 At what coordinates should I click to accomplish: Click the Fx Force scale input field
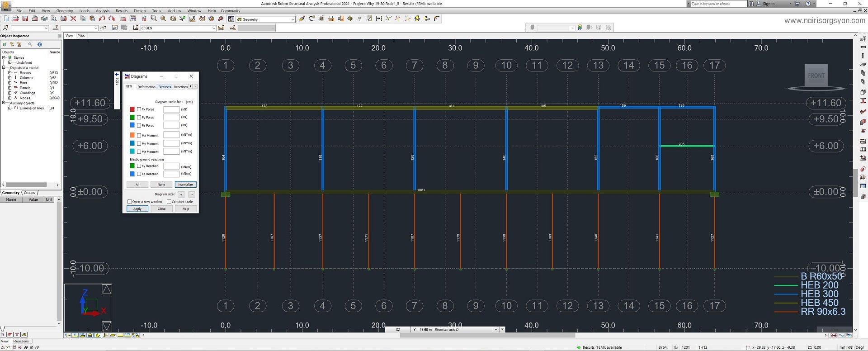171,109
